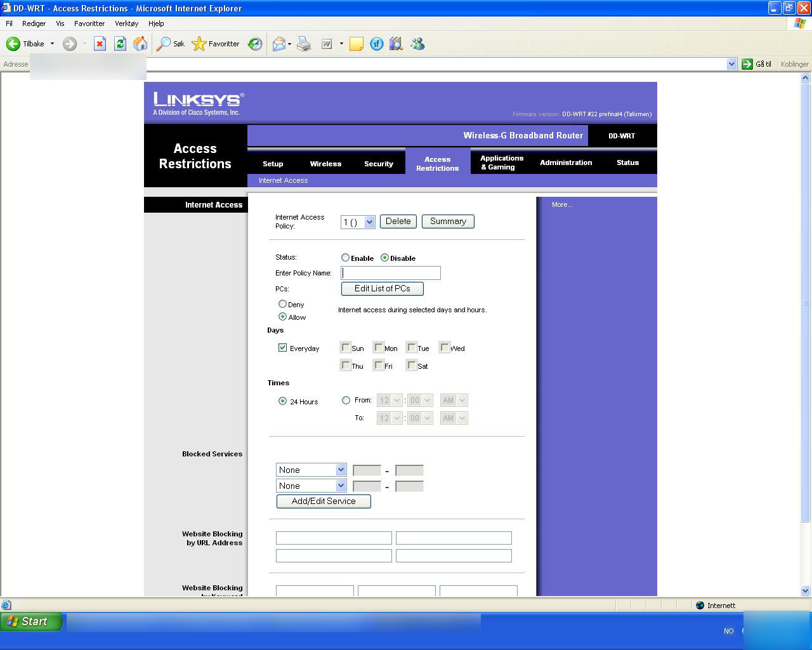
Task: Open the Hjelp menu
Action: pos(156,23)
